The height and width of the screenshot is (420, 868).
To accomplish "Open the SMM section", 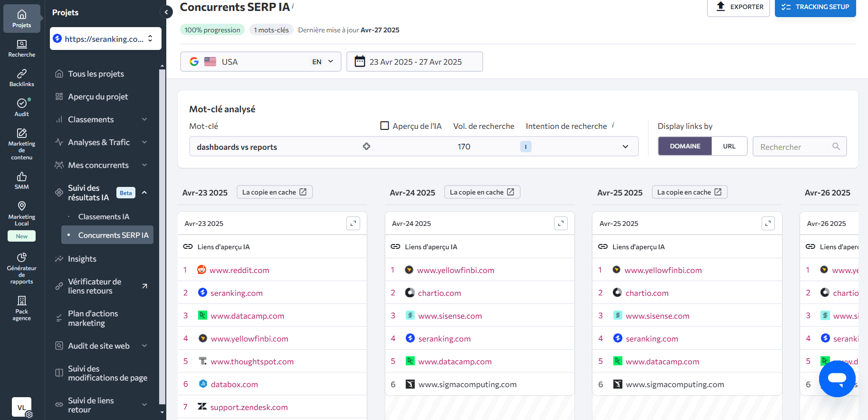I will (x=22, y=181).
